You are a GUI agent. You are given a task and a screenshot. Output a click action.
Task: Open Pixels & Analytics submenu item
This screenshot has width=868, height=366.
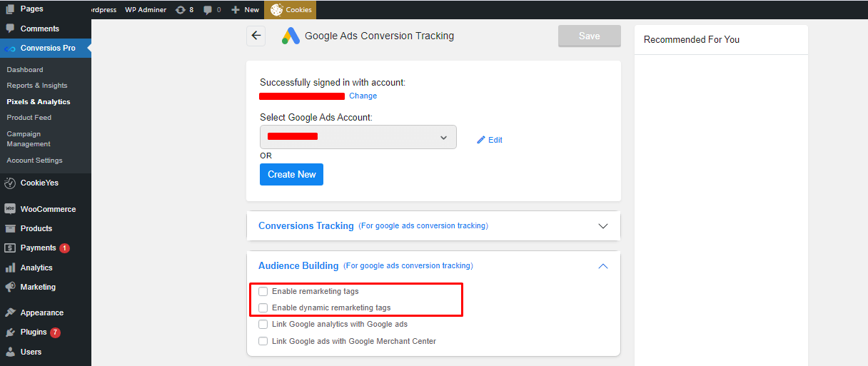39,102
